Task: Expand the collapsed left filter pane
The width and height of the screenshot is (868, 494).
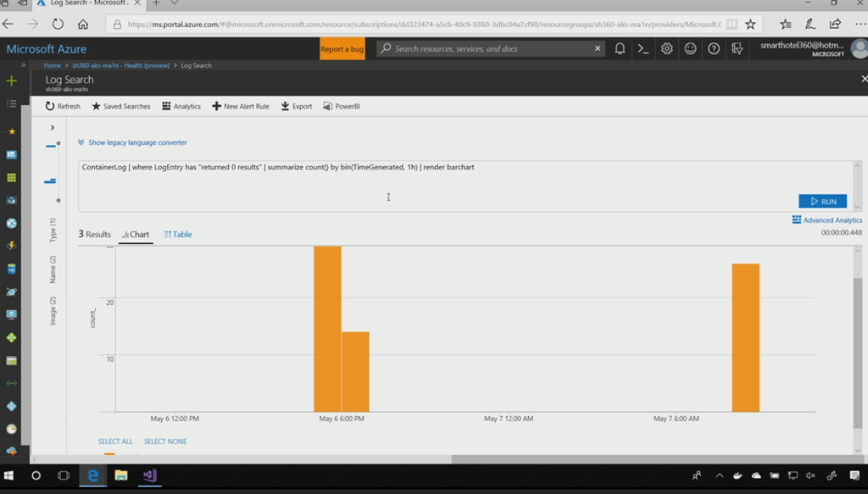Action: coord(52,128)
